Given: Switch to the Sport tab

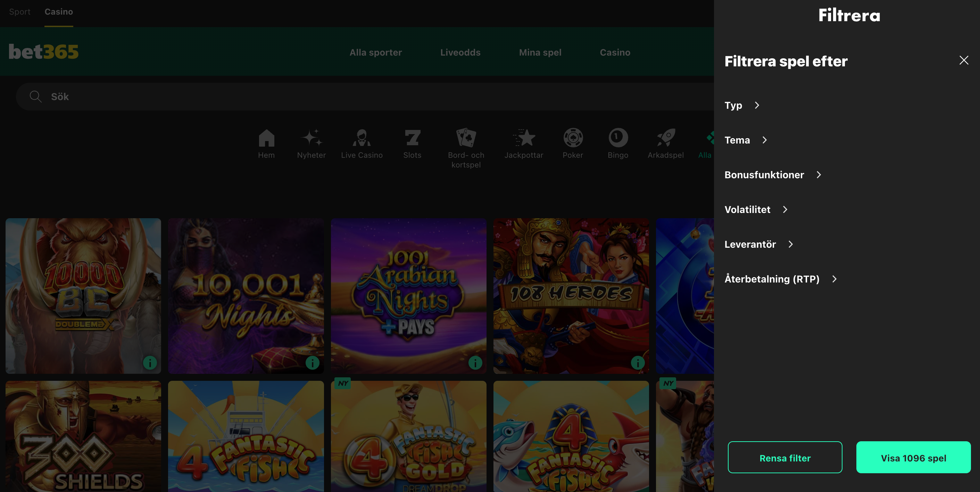Looking at the screenshot, I should coord(20,12).
